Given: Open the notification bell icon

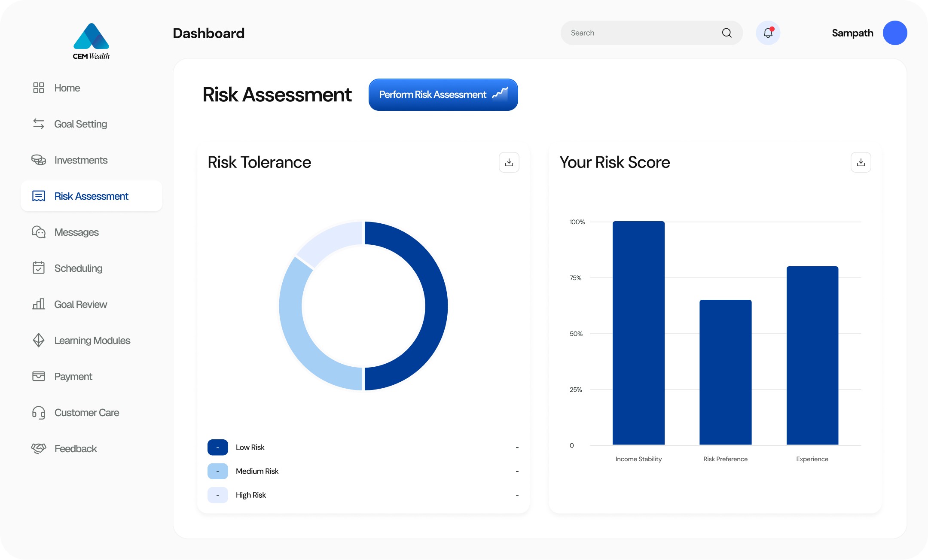Looking at the screenshot, I should (x=768, y=33).
